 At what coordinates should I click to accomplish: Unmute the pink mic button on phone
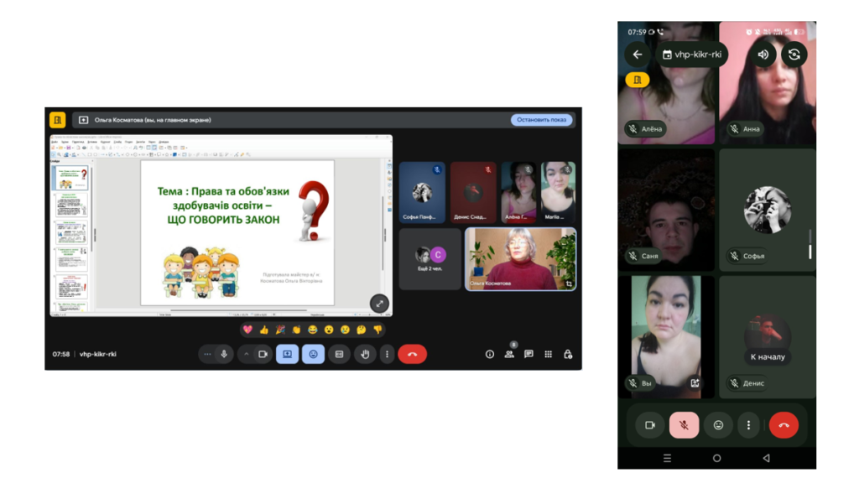(x=684, y=425)
